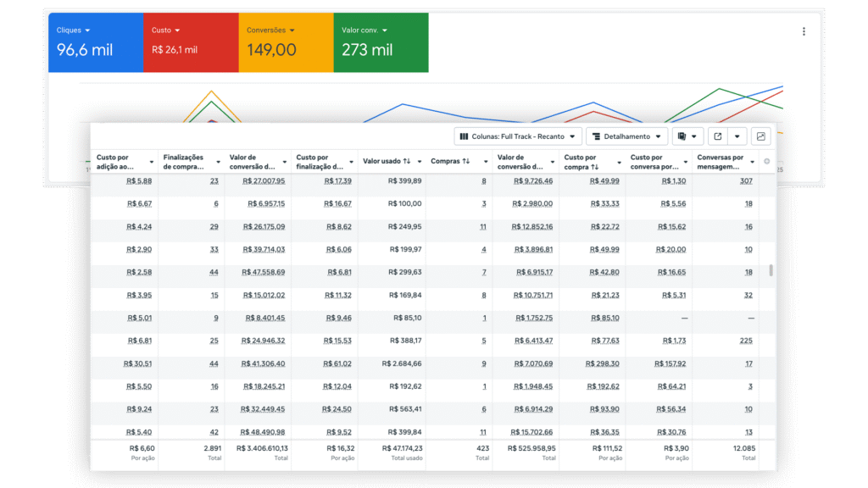Add a column with the plus icon

tap(767, 161)
